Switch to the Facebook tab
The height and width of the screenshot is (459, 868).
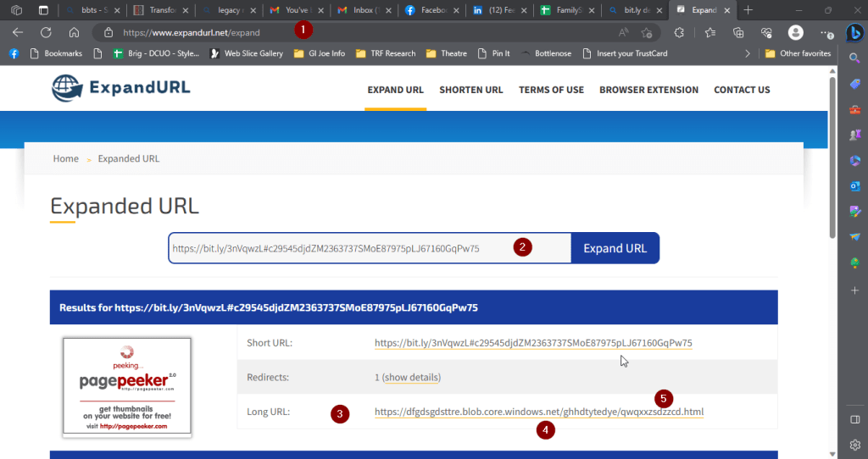430,10
